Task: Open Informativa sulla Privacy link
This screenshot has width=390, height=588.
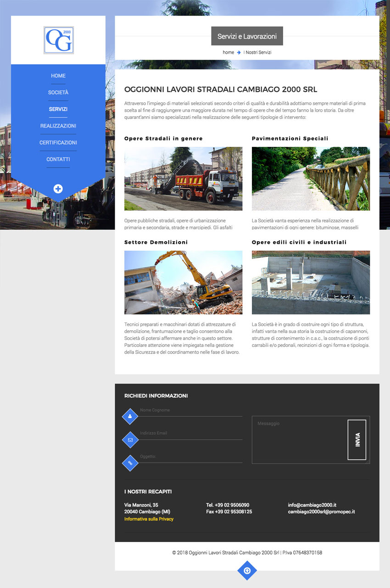Action: (x=149, y=519)
